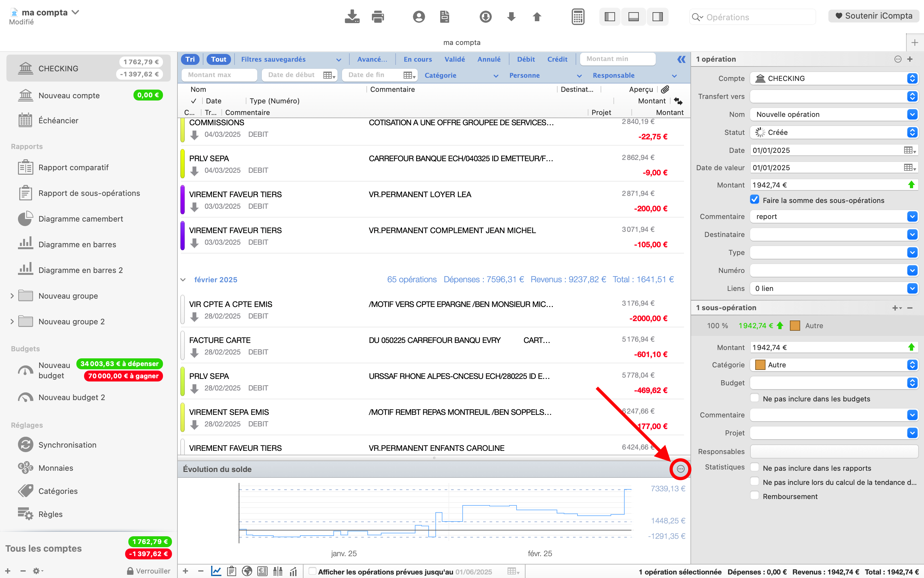
Task: Click the transfer arrows column icon
Action: 678,101
